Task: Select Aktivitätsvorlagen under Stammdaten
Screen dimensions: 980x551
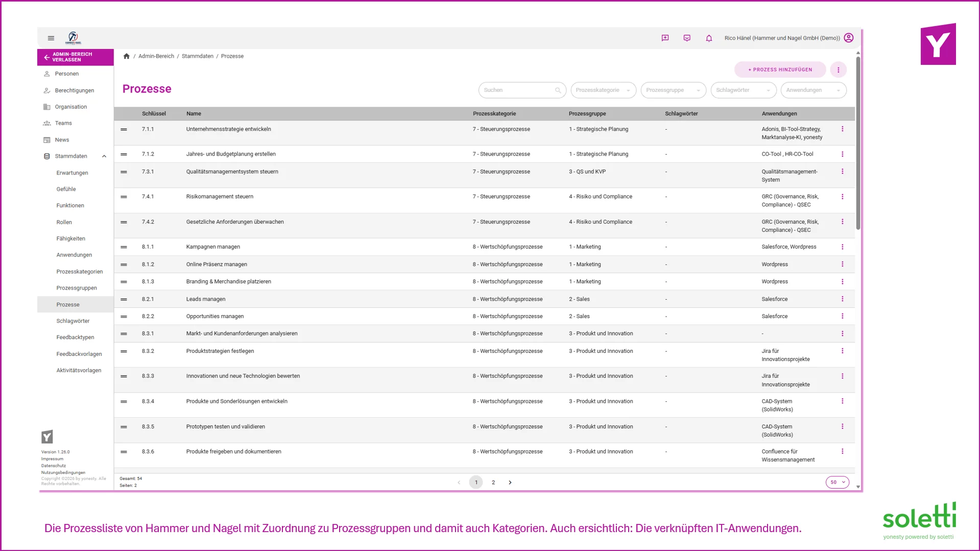Action: [x=79, y=371]
